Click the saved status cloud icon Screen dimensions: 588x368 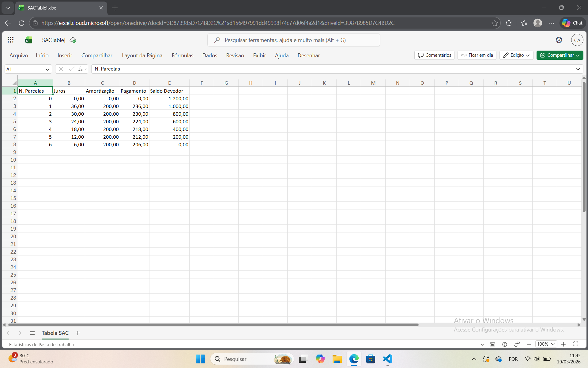point(73,40)
